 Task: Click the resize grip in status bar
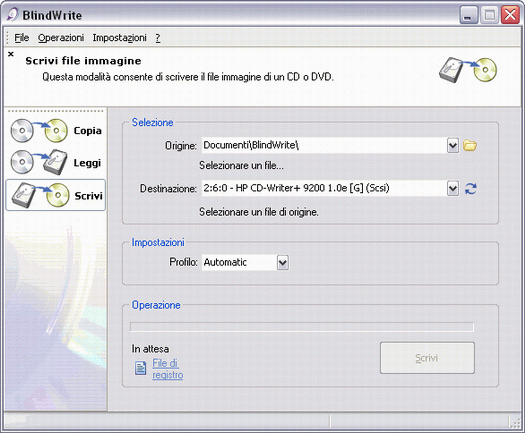coord(515,422)
